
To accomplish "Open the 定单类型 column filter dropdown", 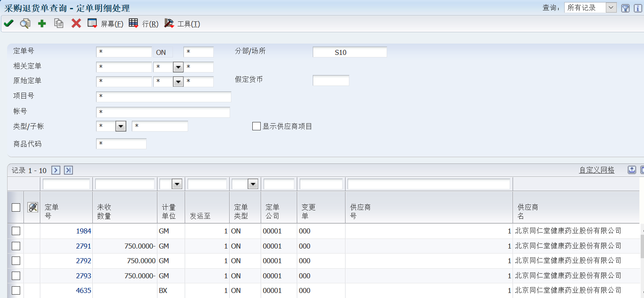I will point(253,184).
